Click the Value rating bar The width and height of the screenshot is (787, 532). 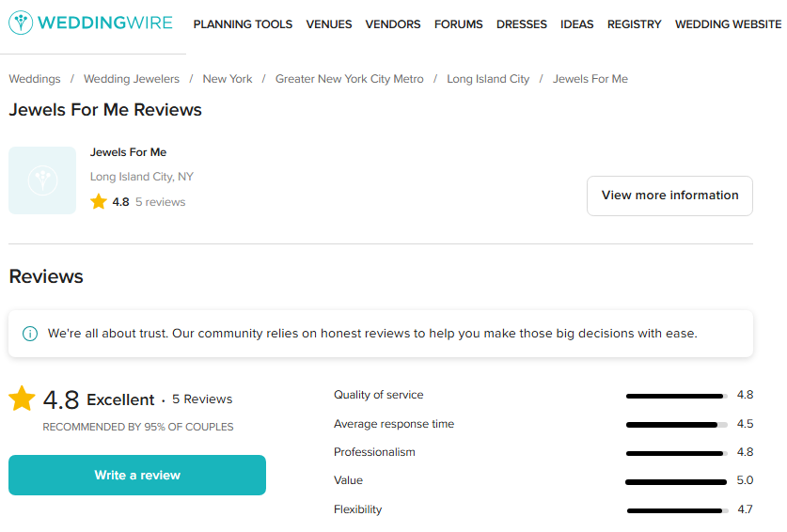(676, 482)
